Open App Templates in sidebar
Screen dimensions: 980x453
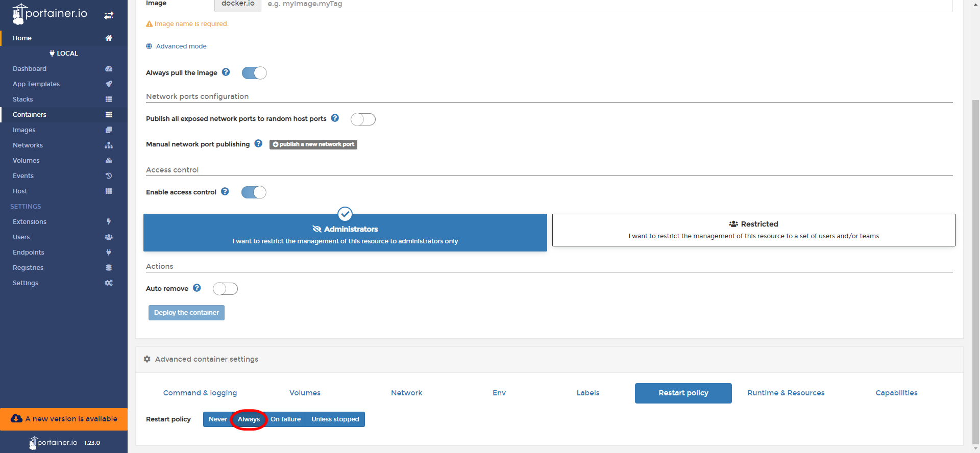point(36,84)
